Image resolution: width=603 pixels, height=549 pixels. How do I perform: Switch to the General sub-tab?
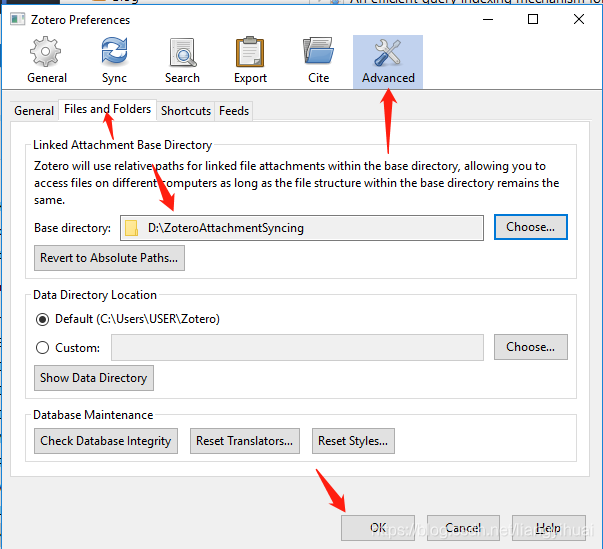click(x=34, y=111)
